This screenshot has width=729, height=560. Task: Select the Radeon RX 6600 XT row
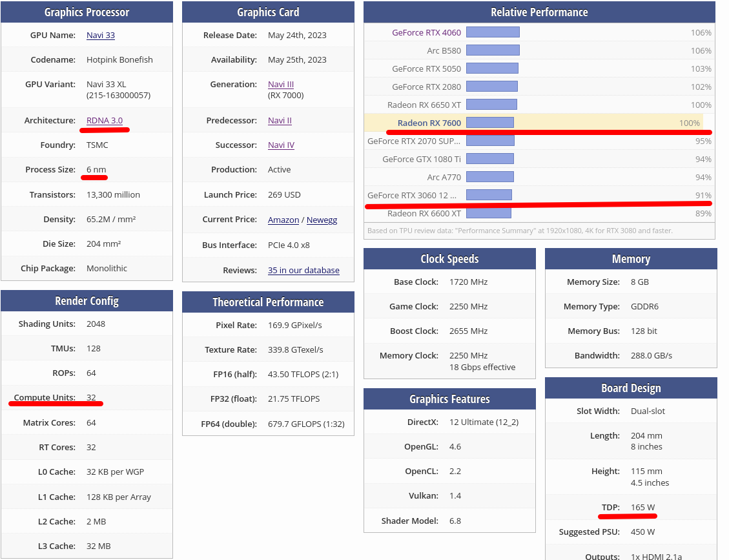coord(539,214)
